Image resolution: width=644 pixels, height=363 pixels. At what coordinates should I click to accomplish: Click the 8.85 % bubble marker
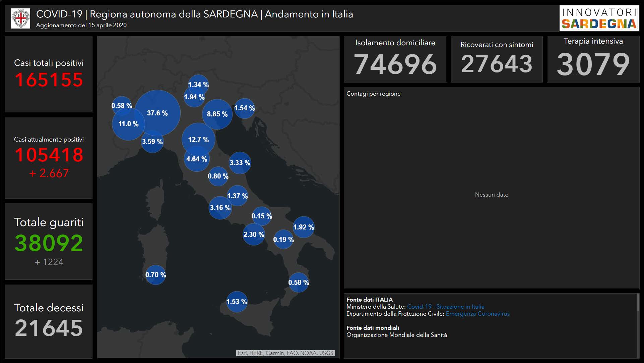217,114
